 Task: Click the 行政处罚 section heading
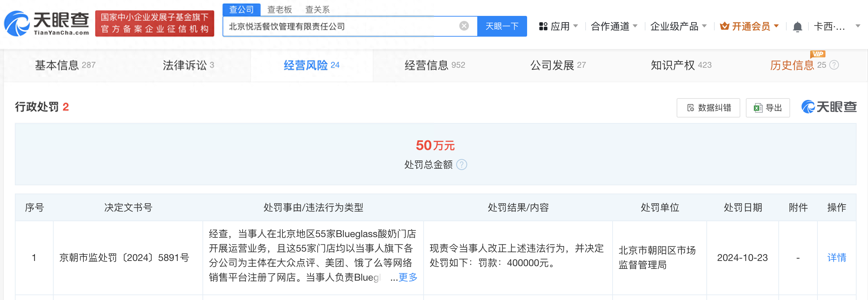pos(37,107)
